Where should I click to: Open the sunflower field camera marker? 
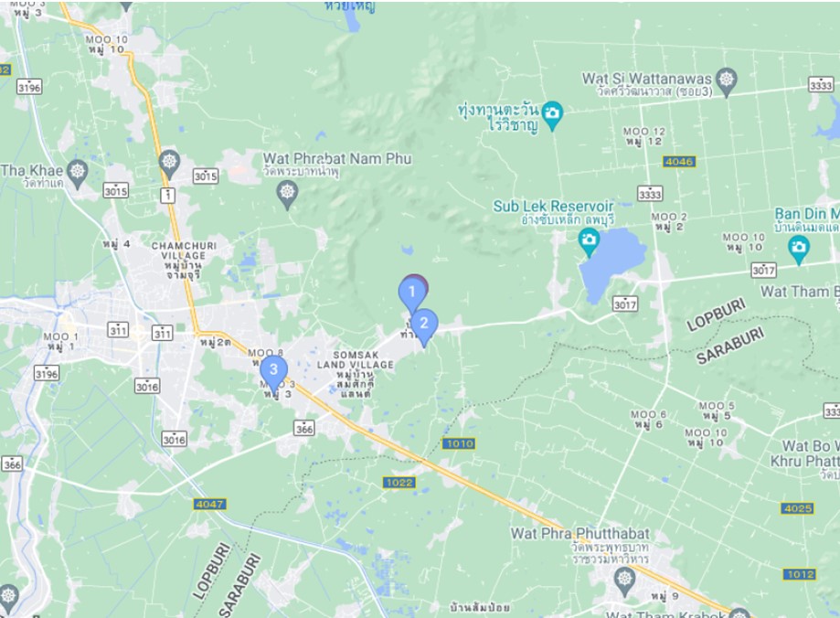(552, 115)
